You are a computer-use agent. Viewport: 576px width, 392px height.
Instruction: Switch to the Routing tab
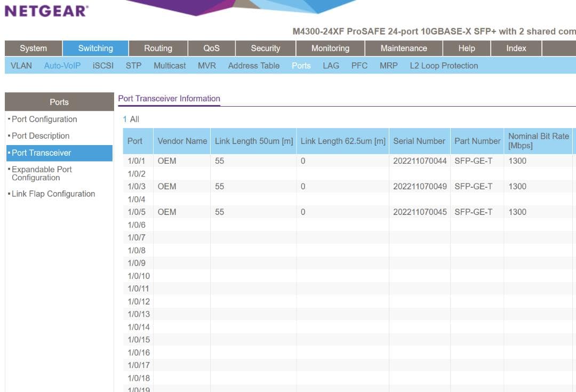[x=158, y=48]
